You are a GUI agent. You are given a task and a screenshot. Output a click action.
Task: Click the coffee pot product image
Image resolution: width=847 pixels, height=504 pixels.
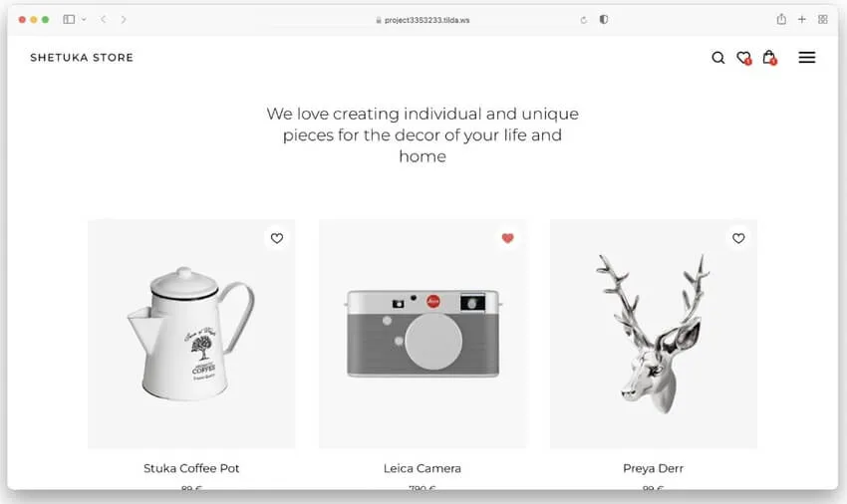coord(191,334)
